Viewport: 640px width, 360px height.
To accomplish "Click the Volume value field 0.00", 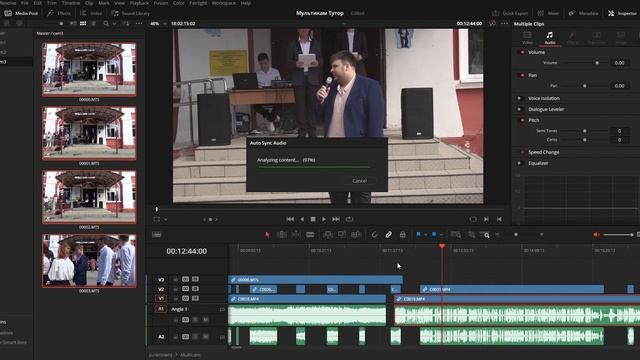I will 620,63.
